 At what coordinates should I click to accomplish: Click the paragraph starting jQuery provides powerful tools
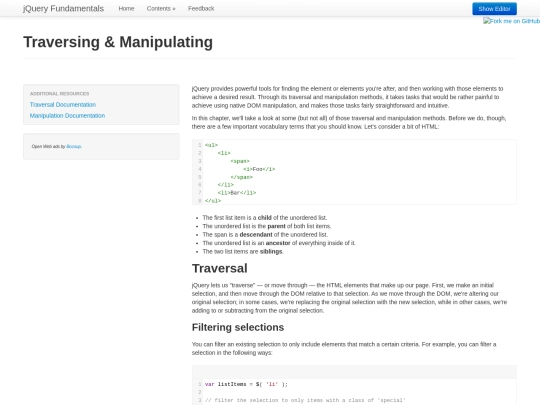348,97
